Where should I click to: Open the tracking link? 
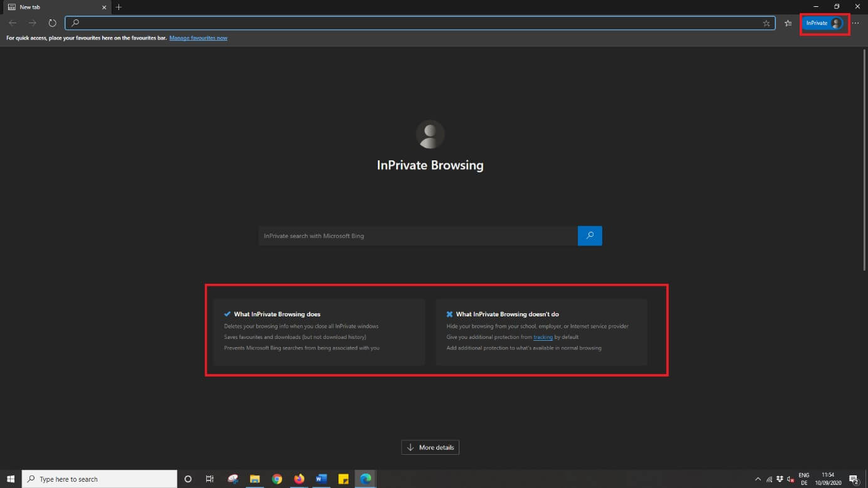(x=543, y=337)
